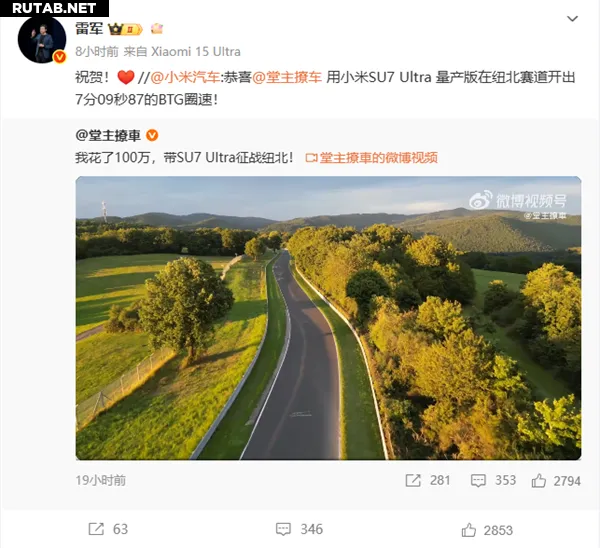
Task: Open the post options chevron menu
Action: pyautogui.click(x=572, y=19)
